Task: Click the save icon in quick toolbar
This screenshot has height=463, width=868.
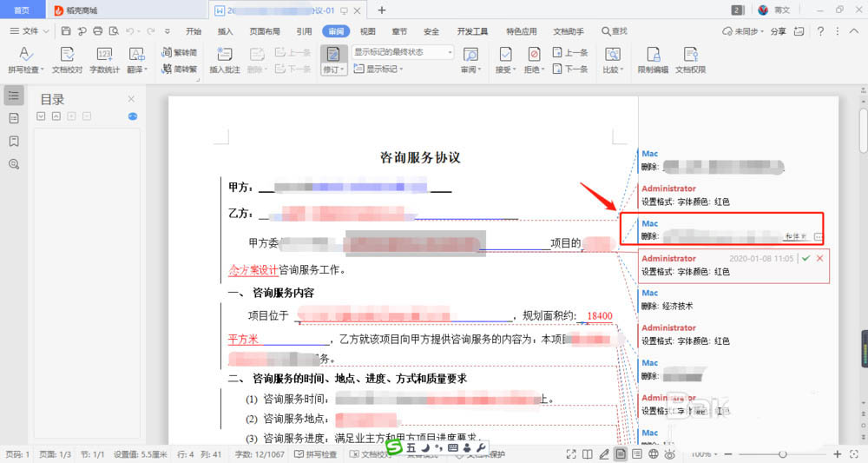Action: point(66,31)
